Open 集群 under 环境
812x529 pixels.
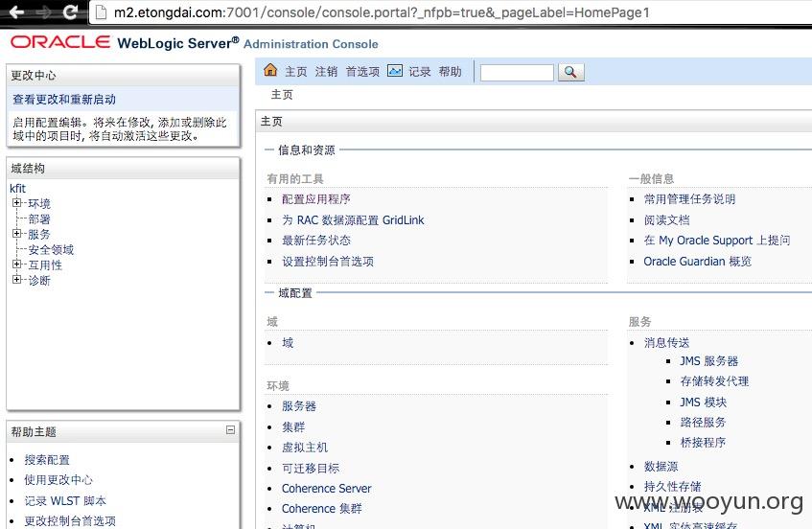[293, 427]
